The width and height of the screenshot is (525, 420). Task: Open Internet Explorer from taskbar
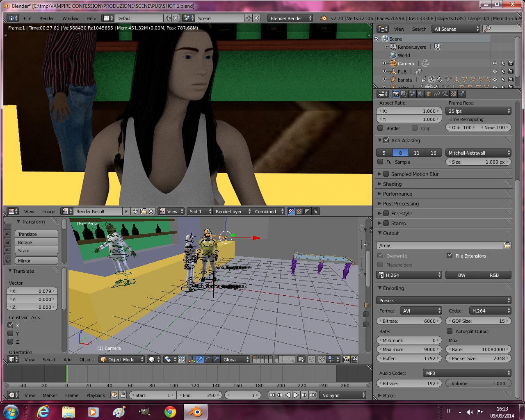[x=43, y=411]
